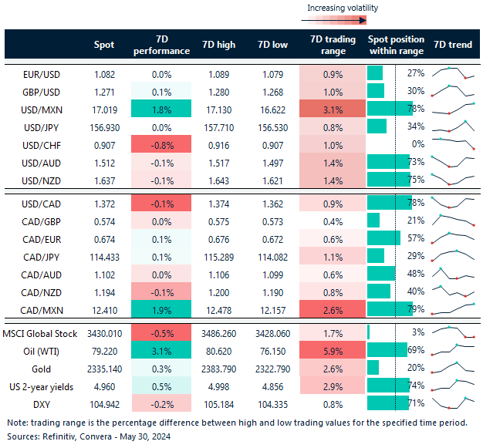Click the Spot position within range header
Image resolution: width=483 pixels, height=448 pixels.
pyautogui.click(x=396, y=45)
